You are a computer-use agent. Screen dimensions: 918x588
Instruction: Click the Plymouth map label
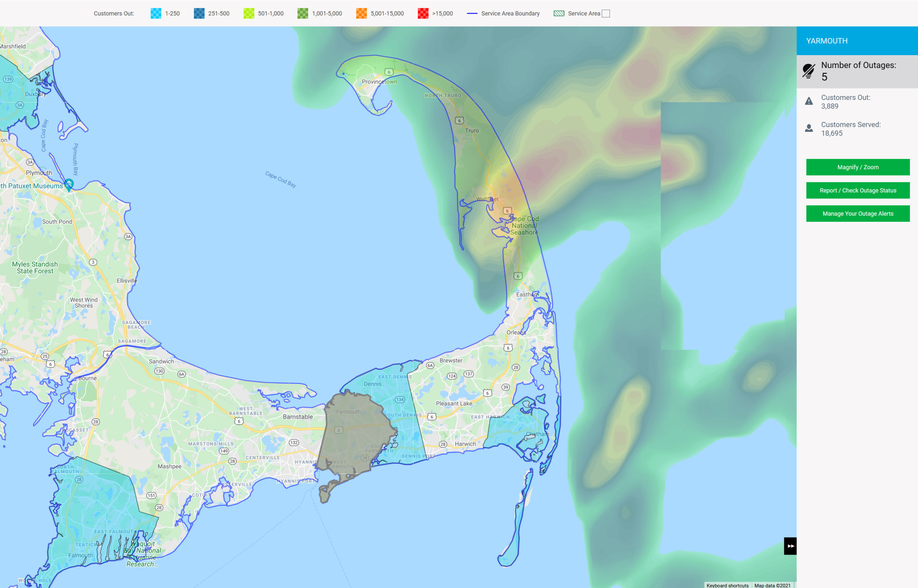tap(39, 173)
